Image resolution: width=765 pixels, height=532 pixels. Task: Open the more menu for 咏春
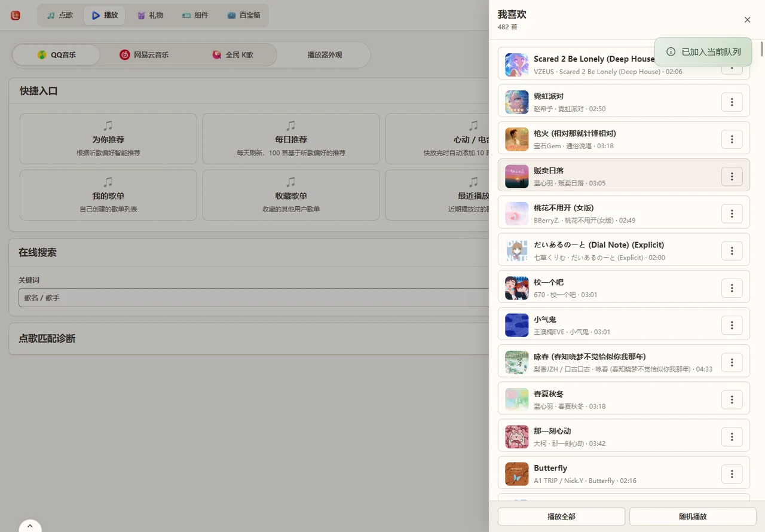coord(732,362)
